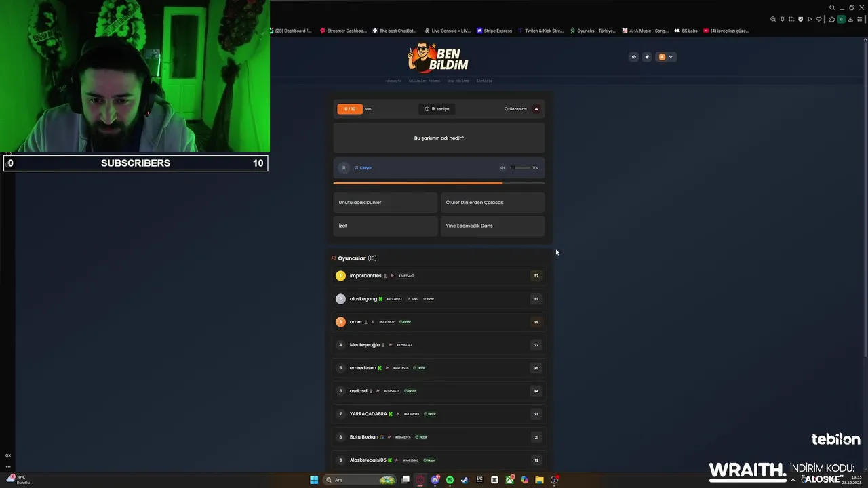Select player emredesen row
868x488 pixels.
pyautogui.click(x=439, y=368)
